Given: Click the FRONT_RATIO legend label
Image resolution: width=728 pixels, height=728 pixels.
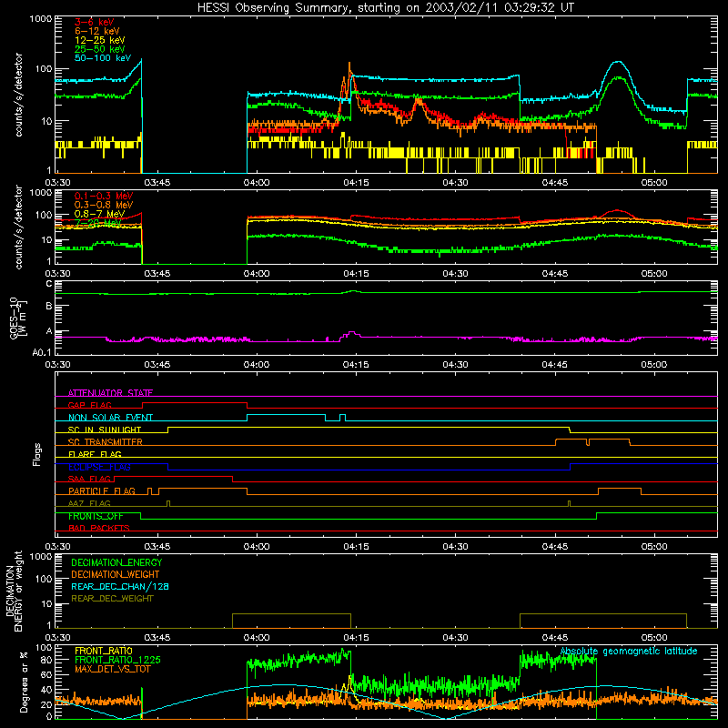Looking at the screenshot, I should click(x=104, y=651).
